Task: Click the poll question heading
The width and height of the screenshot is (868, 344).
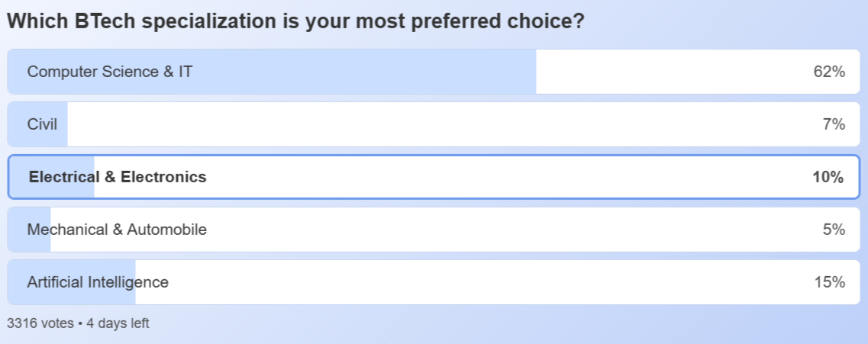Action: click(295, 21)
